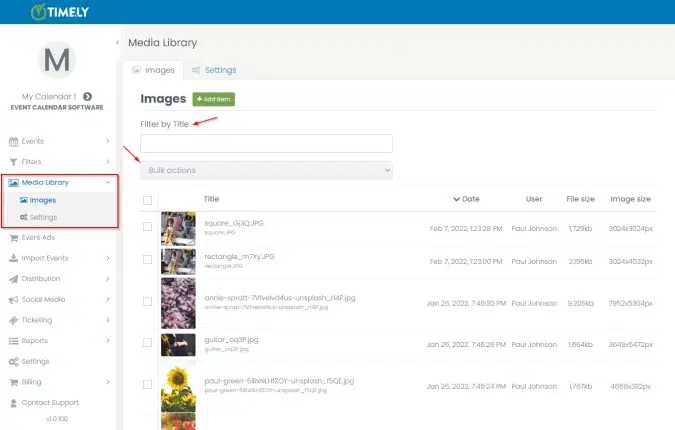675x430 pixels.
Task: Click the Event Ads cart icon
Action: [14, 238]
